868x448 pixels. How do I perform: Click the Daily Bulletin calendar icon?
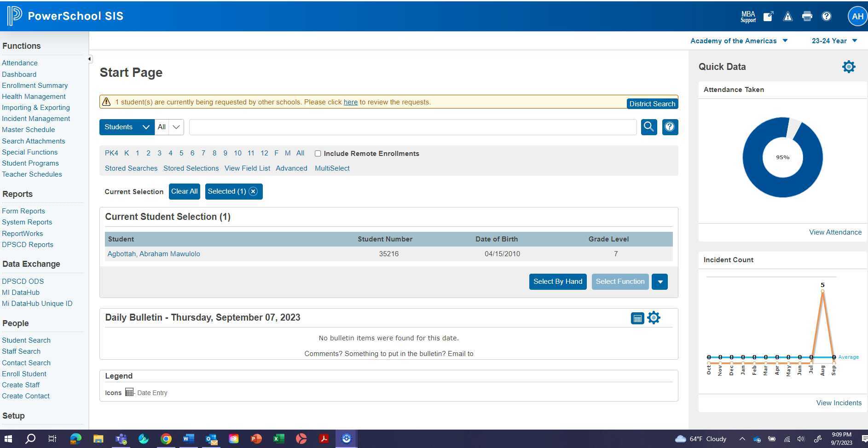coord(637,318)
